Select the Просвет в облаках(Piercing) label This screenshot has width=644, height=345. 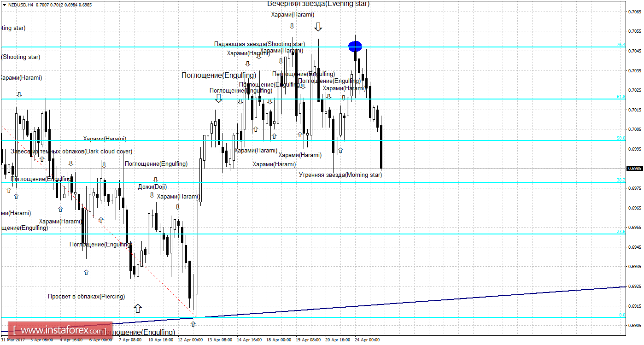86,296
